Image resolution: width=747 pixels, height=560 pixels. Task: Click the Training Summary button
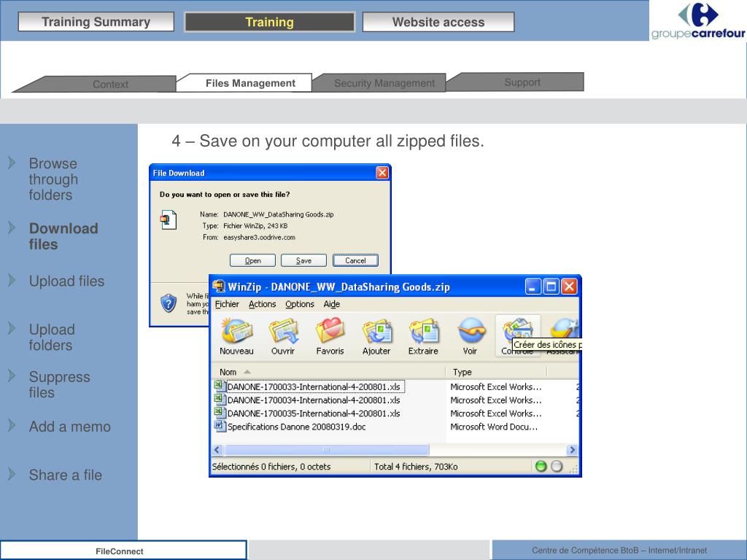pyautogui.click(x=96, y=22)
